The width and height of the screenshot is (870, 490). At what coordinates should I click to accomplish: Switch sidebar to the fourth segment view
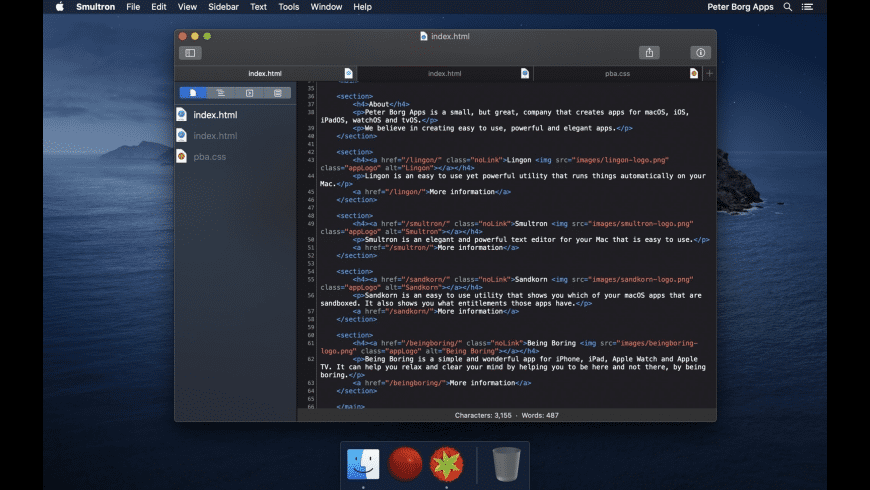[x=278, y=93]
